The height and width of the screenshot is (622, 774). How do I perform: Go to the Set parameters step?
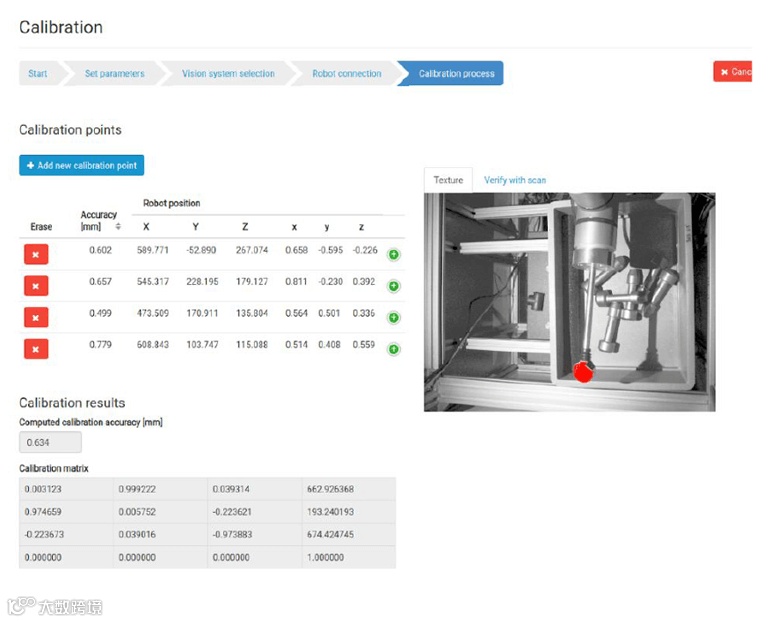click(115, 74)
